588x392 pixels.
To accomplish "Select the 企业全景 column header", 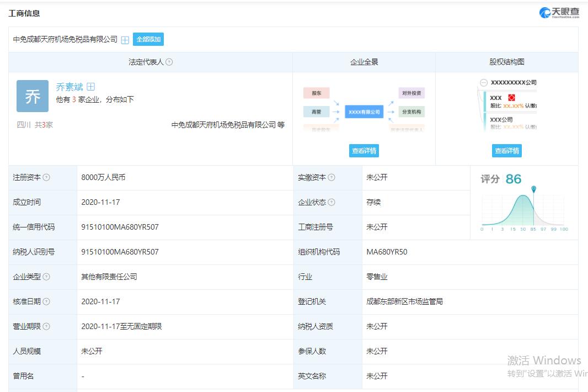I will [364, 62].
